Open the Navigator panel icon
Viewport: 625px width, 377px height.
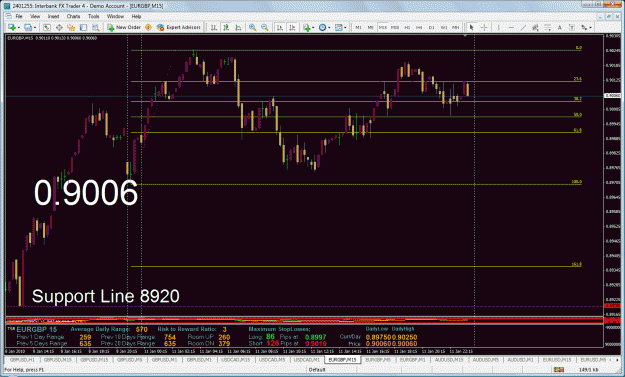[71, 27]
